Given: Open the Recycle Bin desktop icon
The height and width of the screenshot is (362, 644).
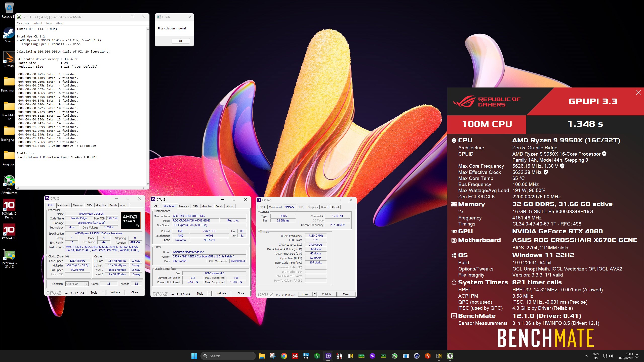Looking at the screenshot, I should coord(9,11).
